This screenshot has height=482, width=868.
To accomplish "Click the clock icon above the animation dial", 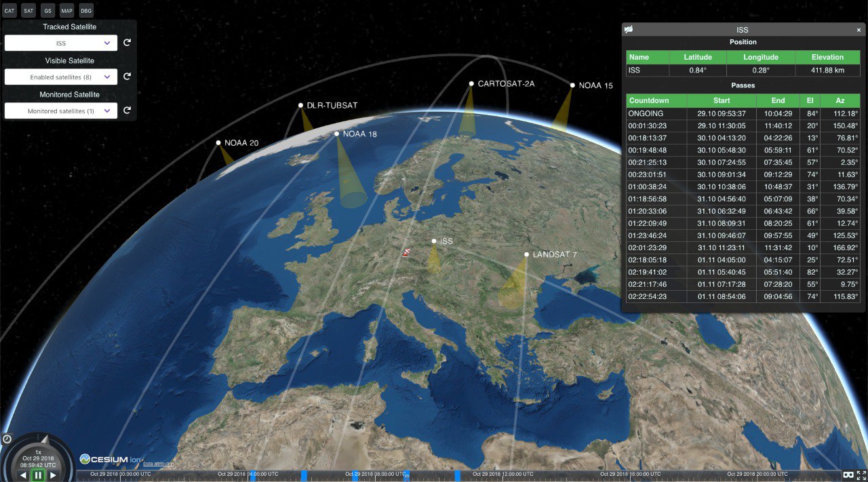I will [7, 439].
